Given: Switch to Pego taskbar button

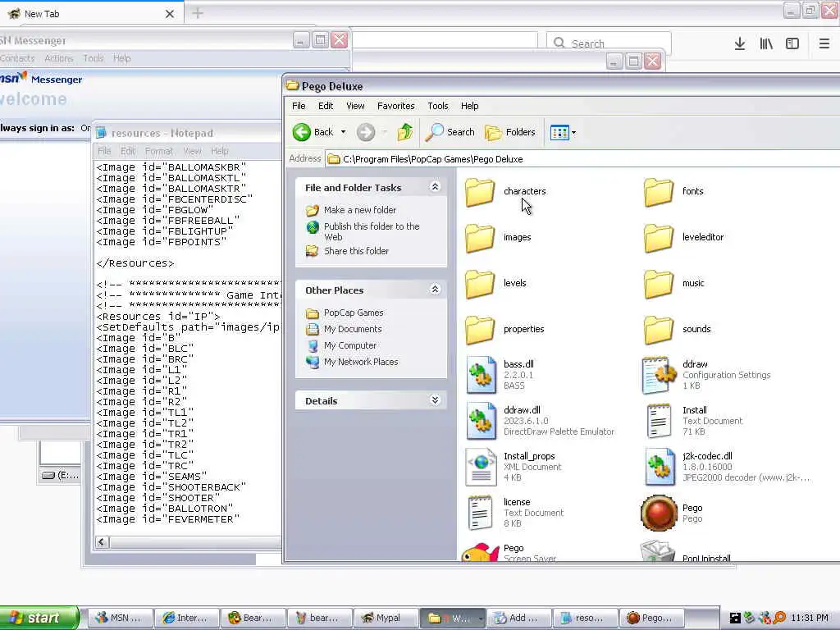Looking at the screenshot, I should (x=651, y=619).
